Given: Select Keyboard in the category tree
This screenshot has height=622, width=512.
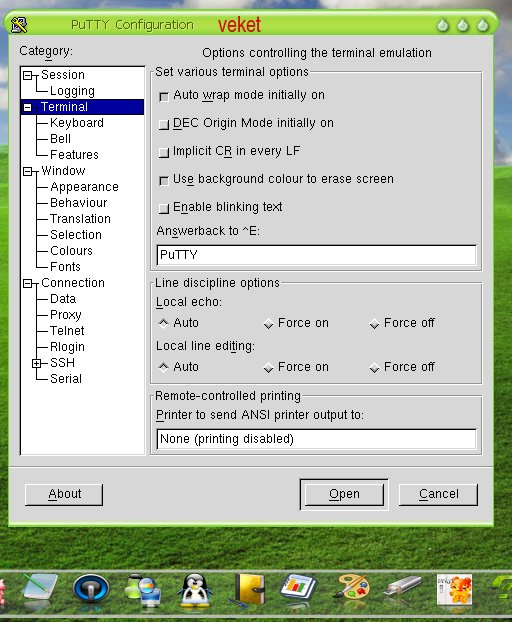Looking at the screenshot, I should tap(77, 123).
